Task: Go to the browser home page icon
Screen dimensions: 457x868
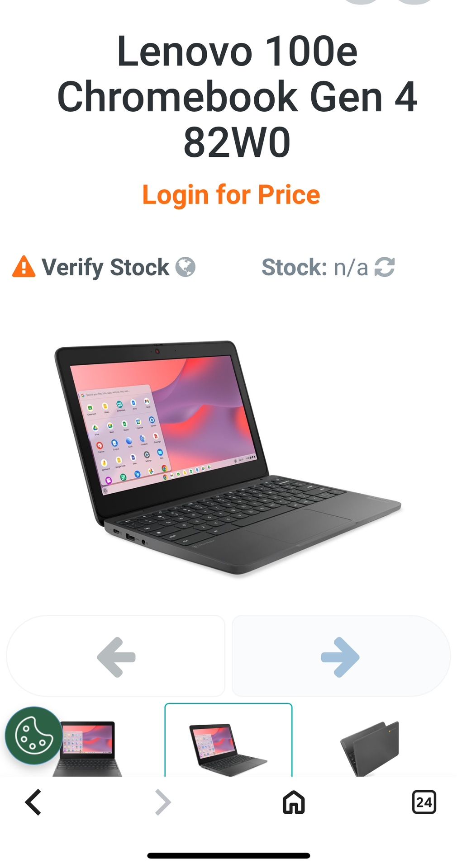Action: click(294, 802)
